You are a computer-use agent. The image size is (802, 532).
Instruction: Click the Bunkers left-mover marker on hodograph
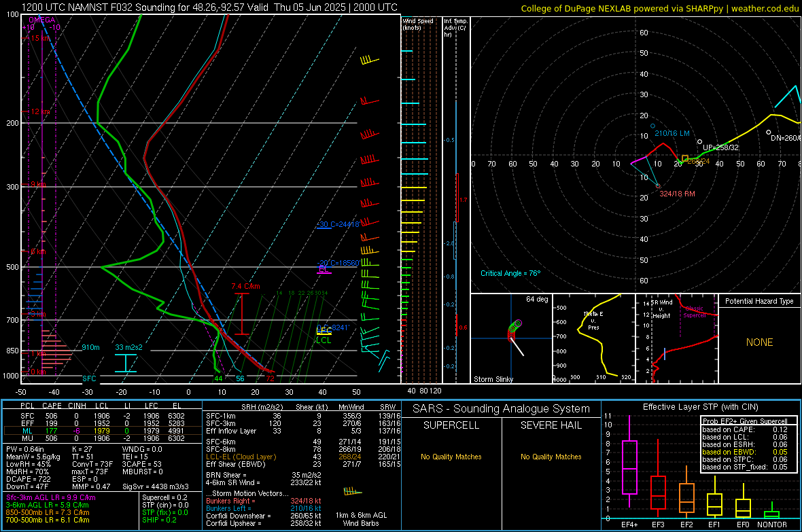pos(652,126)
